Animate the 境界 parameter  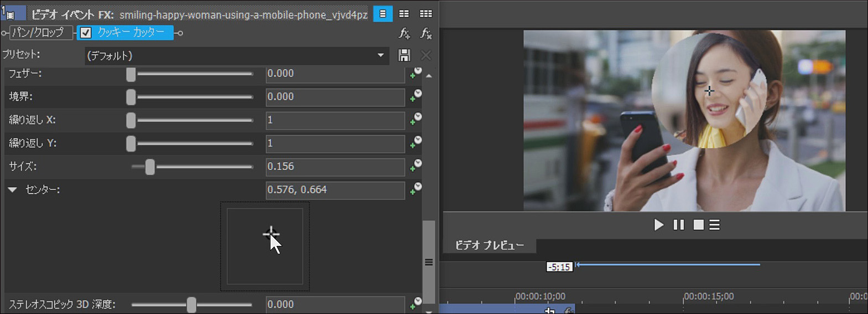click(x=415, y=97)
